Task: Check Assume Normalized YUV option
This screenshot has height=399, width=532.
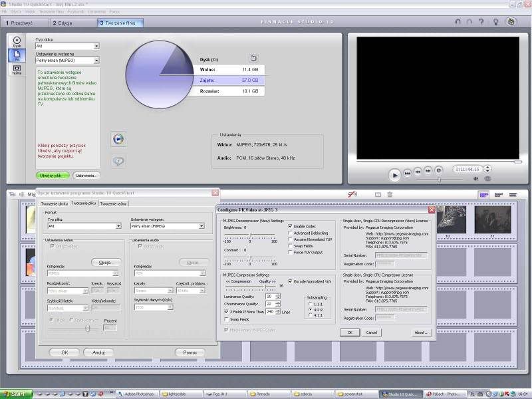Action: pos(290,239)
